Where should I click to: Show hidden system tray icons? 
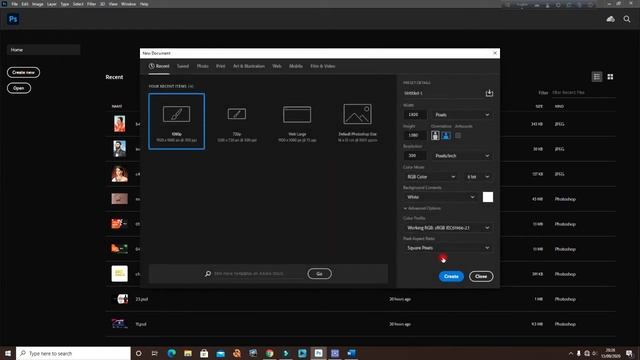[x=571, y=353]
